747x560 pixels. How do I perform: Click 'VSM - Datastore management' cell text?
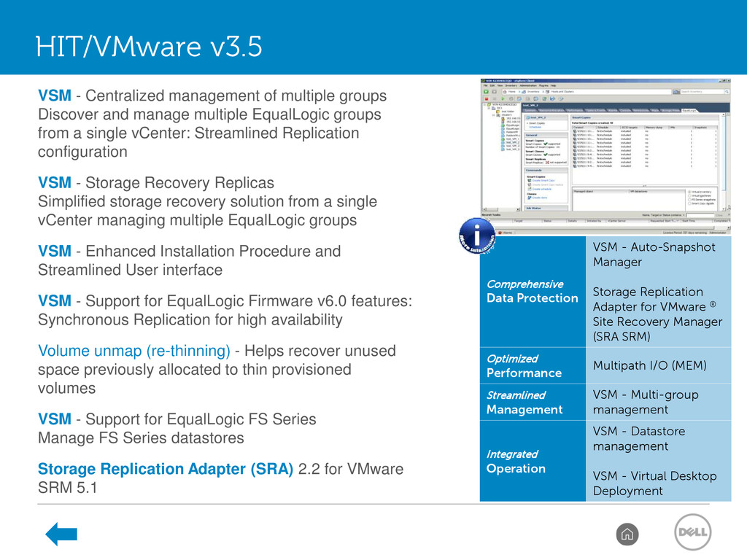pyautogui.click(x=639, y=438)
